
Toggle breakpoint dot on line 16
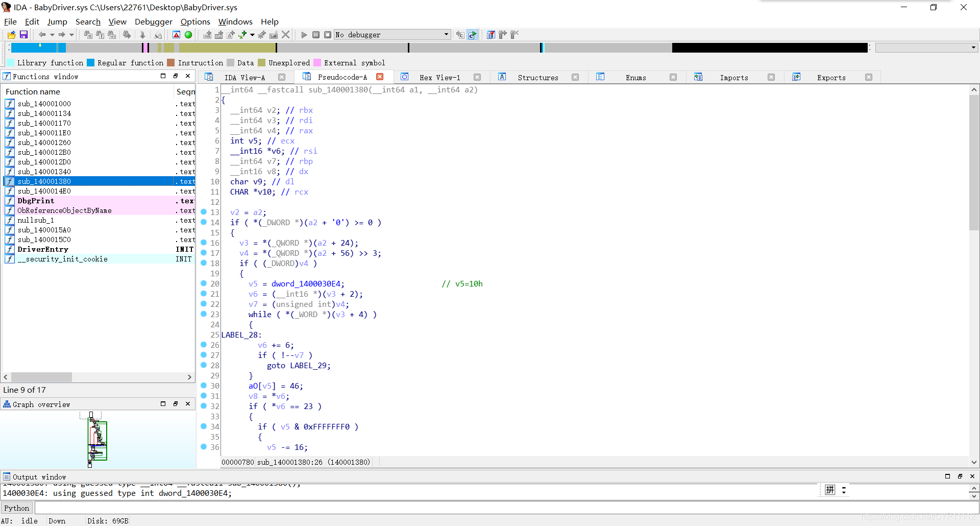click(x=204, y=243)
